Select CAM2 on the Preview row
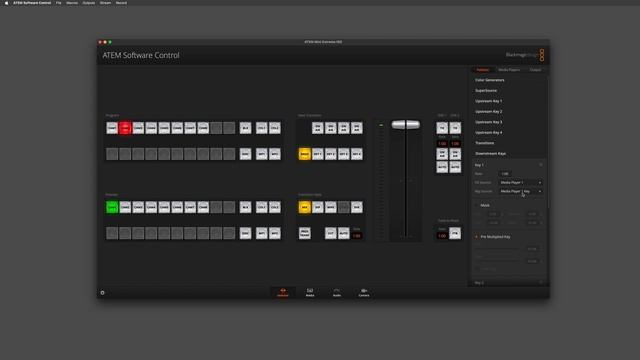This screenshot has height=360, width=640. coord(125,207)
